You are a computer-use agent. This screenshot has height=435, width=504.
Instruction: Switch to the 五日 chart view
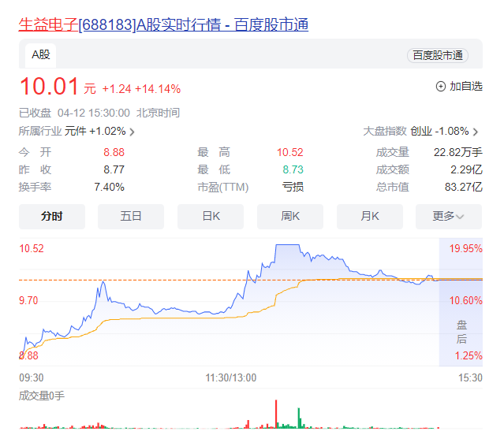(131, 217)
